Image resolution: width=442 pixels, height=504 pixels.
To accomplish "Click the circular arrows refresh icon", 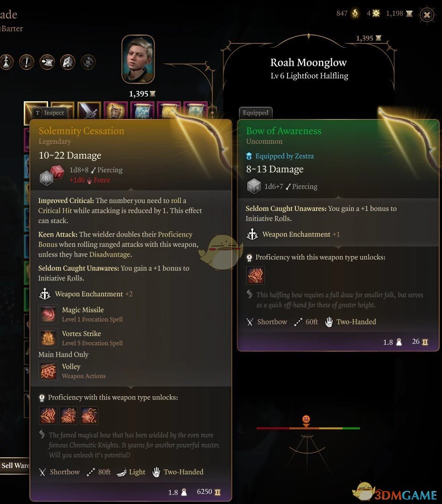I will (x=88, y=62).
